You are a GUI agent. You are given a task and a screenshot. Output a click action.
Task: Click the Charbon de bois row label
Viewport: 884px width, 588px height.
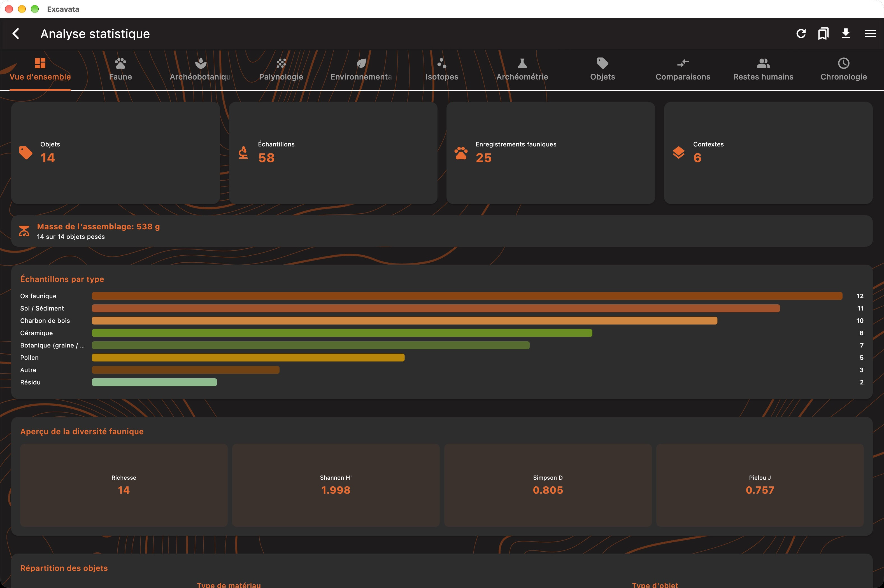[45, 321]
